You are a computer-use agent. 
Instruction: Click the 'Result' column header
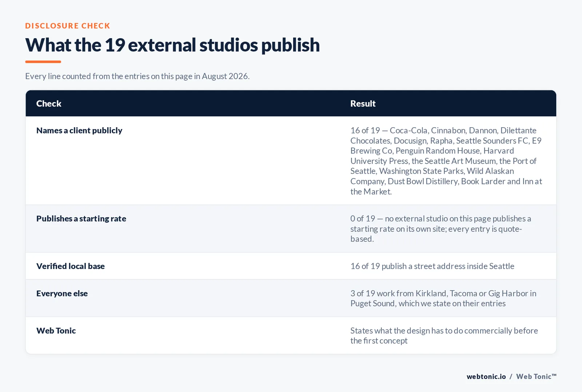coord(363,104)
